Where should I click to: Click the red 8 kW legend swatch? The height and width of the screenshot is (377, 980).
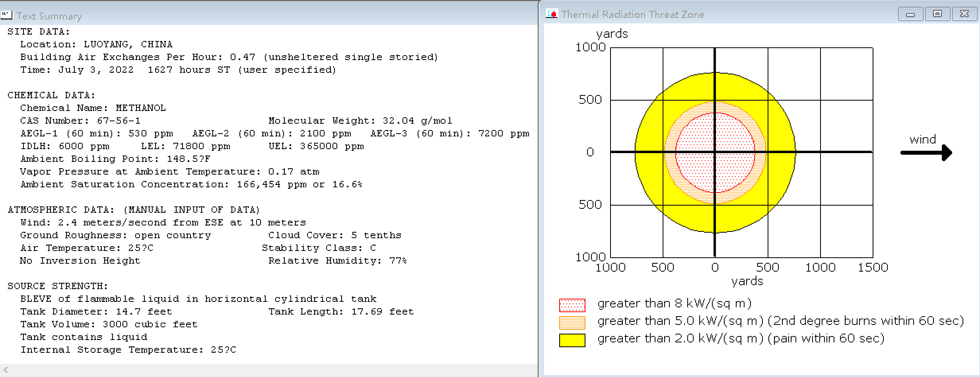tap(572, 305)
